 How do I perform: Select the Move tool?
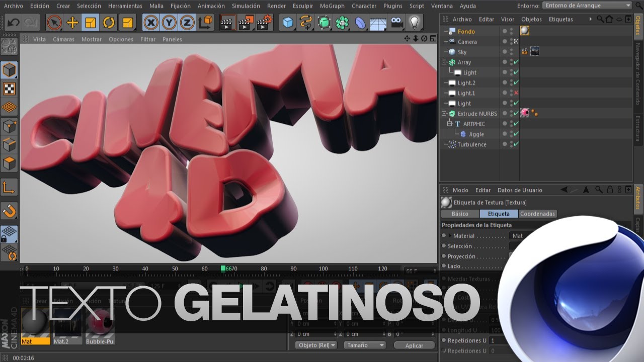pyautogui.click(x=72, y=23)
